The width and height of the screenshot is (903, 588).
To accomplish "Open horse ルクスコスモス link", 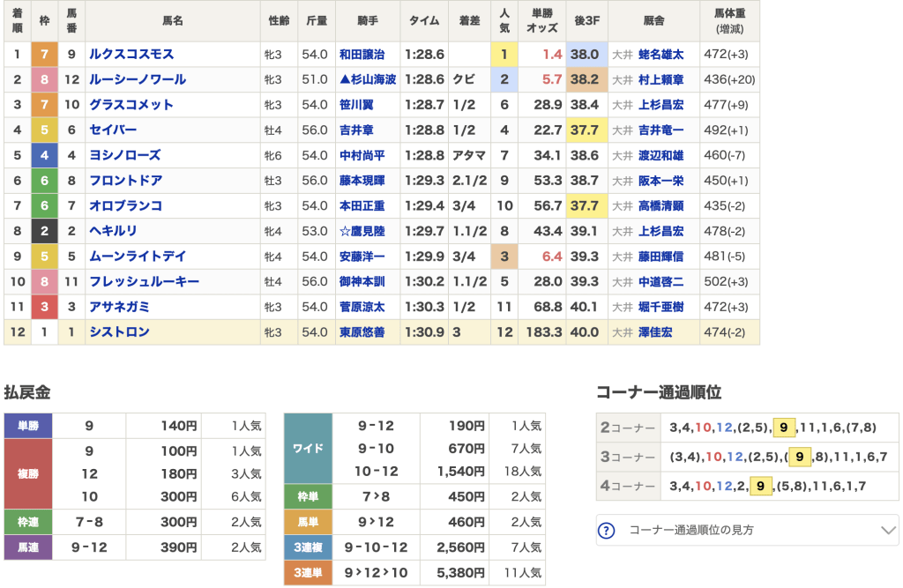I will (x=131, y=54).
